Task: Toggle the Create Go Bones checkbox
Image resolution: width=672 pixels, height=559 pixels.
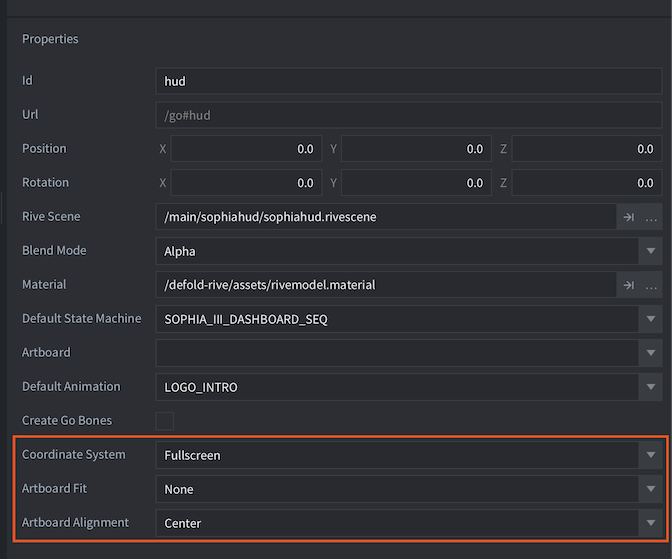Action: click(165, 421)
